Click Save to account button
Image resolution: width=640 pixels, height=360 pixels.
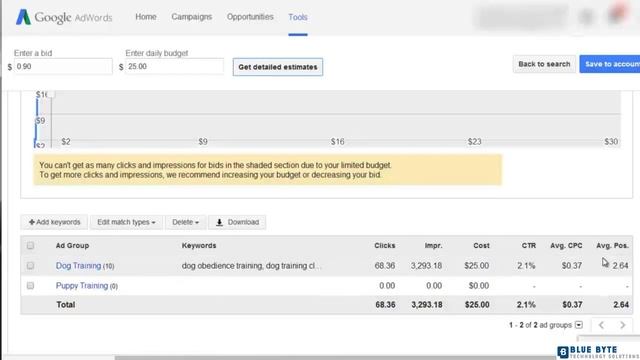click(610, 64)
